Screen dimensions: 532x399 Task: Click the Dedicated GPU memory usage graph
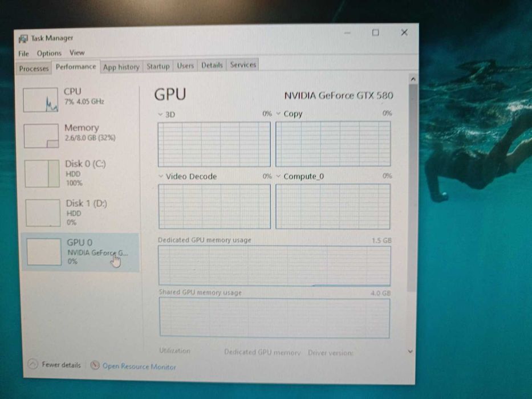(x=274, y=266)
